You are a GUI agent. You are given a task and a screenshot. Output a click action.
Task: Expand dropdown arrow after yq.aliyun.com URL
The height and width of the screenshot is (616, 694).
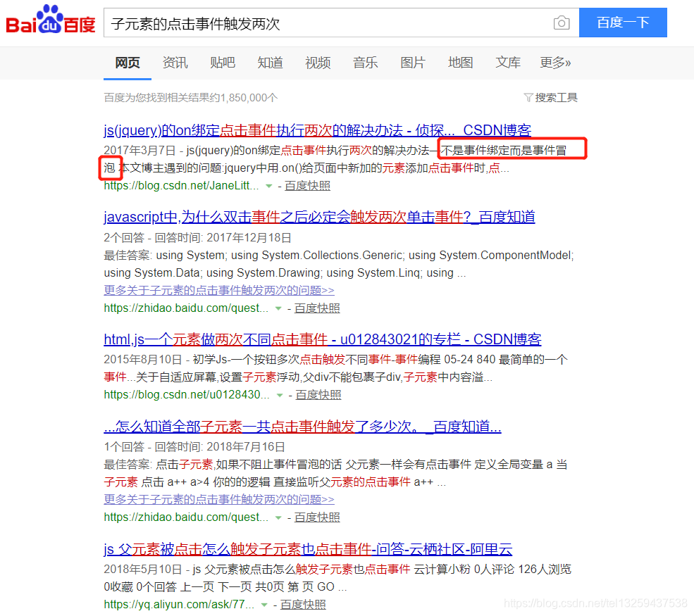click(x=264, y=605)
